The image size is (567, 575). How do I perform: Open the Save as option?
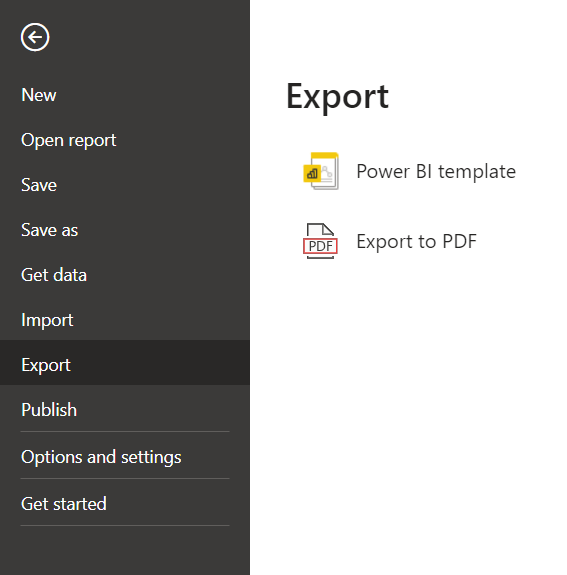(x=125, y=230)
